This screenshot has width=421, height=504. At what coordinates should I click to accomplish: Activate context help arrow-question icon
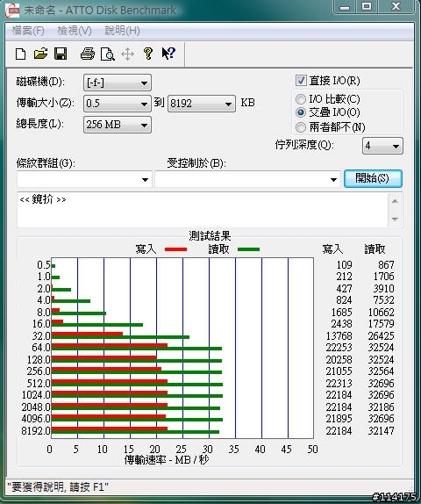coord(168,54)
